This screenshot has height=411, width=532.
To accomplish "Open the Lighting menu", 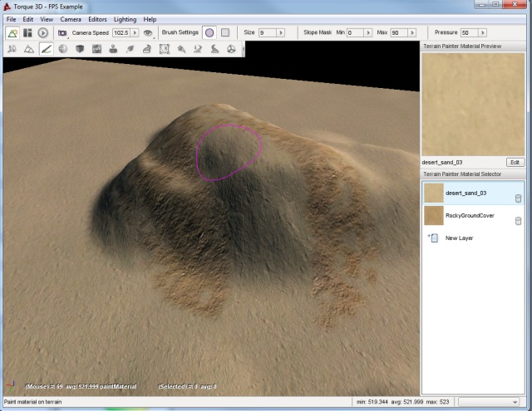I will coord(125,18).
